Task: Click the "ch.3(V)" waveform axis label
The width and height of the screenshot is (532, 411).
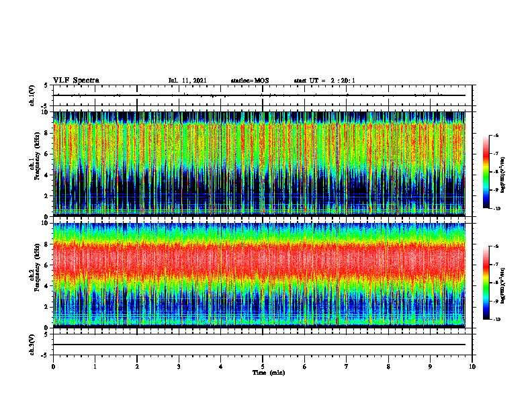Action: [32, 345]
